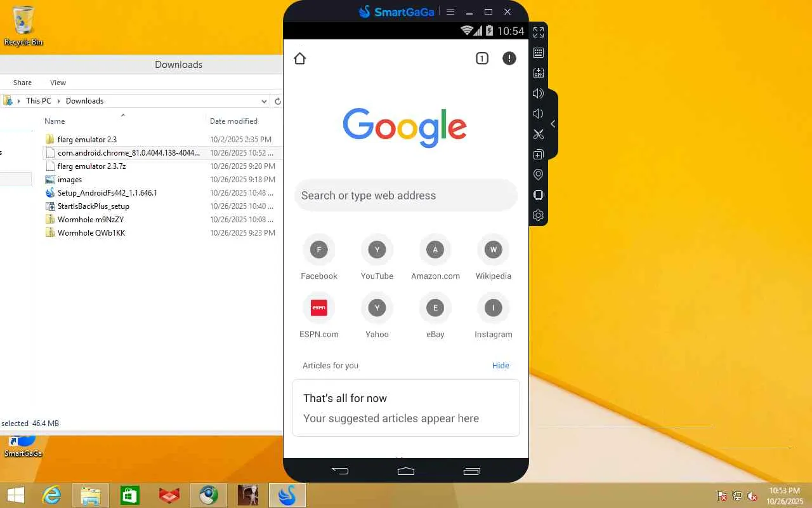This screenshot has width=812, height=508.
Task: Open the Chrome home page button
Action: coord(300,58)
